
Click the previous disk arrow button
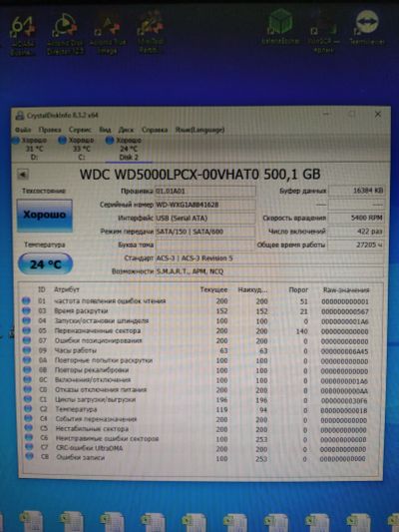tap(23, 175)
